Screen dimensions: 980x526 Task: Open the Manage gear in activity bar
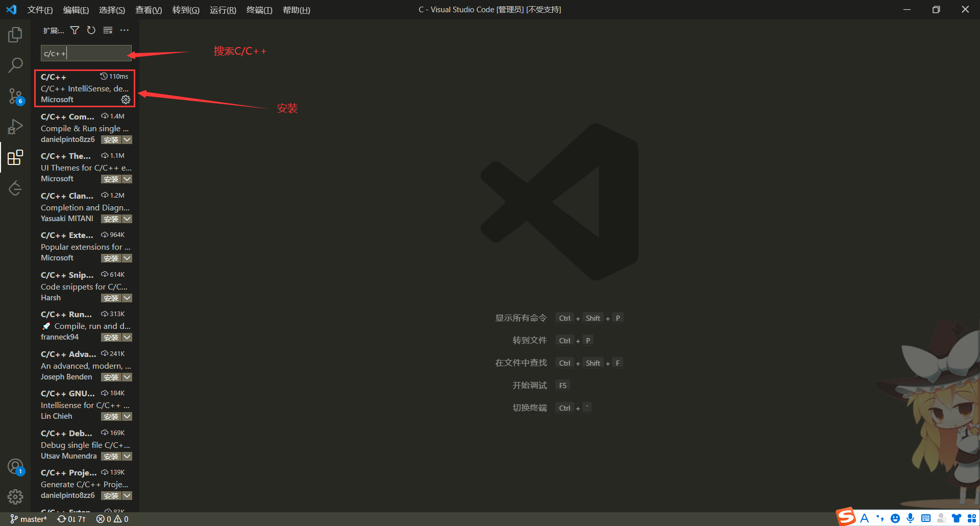15,497
